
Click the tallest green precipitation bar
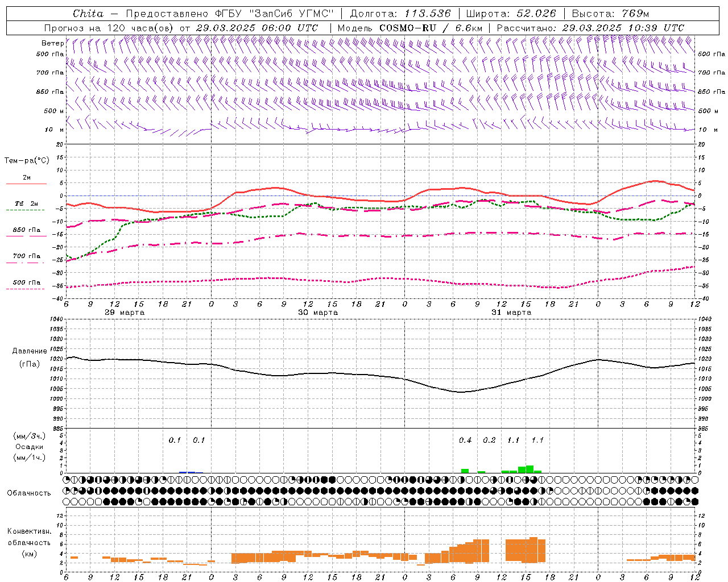[530, 469]
